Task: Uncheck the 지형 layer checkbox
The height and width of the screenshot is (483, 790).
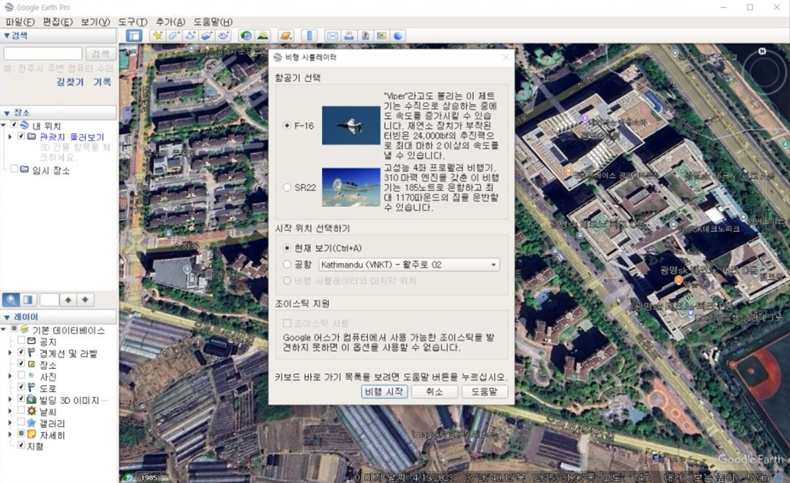Action: 21,445
